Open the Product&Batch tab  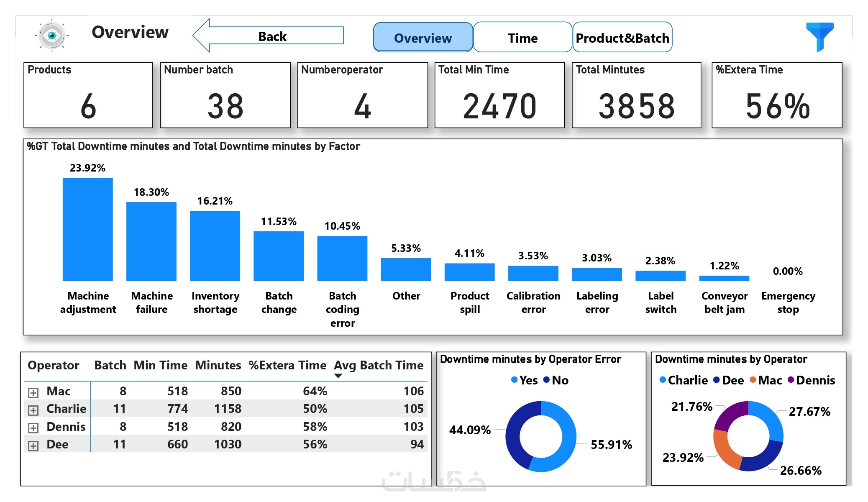click(x=622, y=38)
